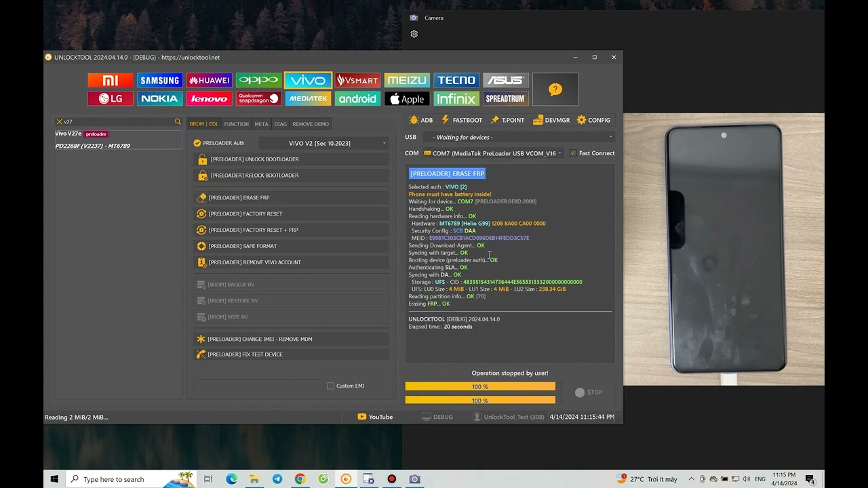Run PRELOADER FACTORY RESET only
Viewport: 868px width, 488px height.
coord(292,214)
